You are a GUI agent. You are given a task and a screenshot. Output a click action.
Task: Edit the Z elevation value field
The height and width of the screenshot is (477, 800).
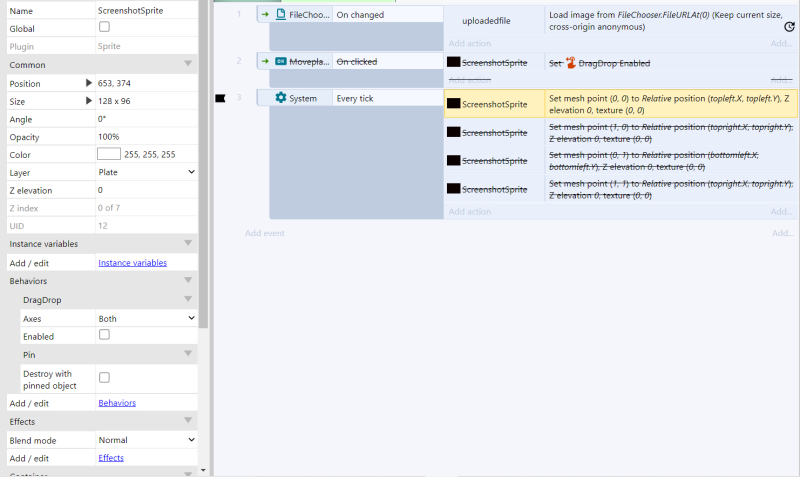(146, 190)
